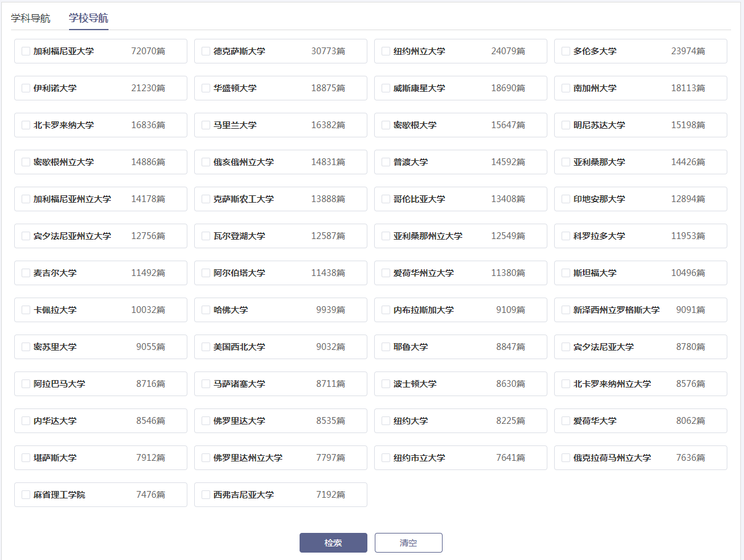Viewport: 744px width, 560px height.
Task: Check the 加利福尼亚大学 checkbox
Action: (26, 51)
